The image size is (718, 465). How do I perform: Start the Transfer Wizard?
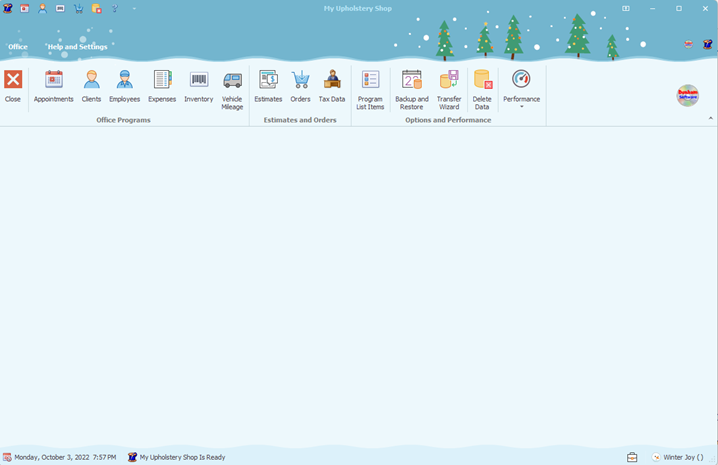tap(449, 88)
